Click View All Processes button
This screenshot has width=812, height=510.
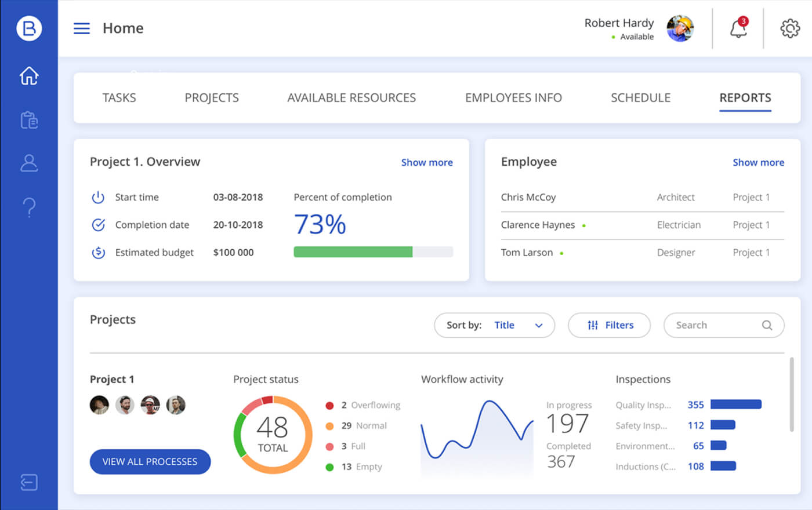[150, 461]
